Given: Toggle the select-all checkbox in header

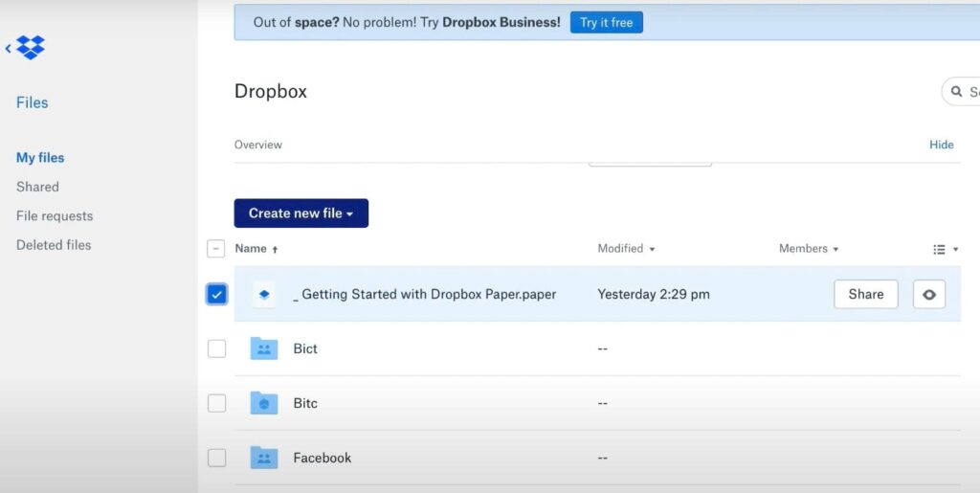Looking at the screenshot, I should tap(215, 249).
